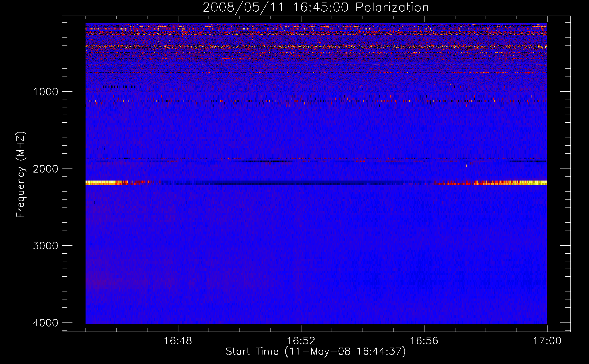Click the 2000 frequency tick label
The image size is (589, 364).
click(x=46, y=169)
